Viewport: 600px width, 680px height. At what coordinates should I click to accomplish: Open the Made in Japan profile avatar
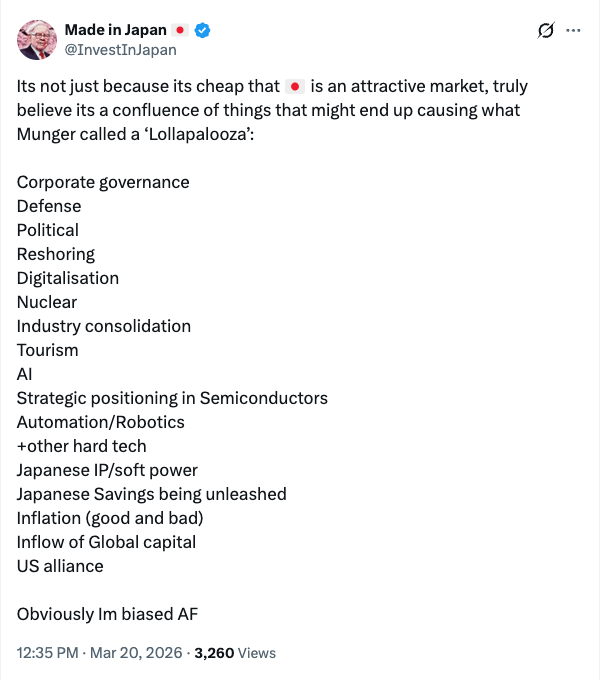(x=37, y=39)
